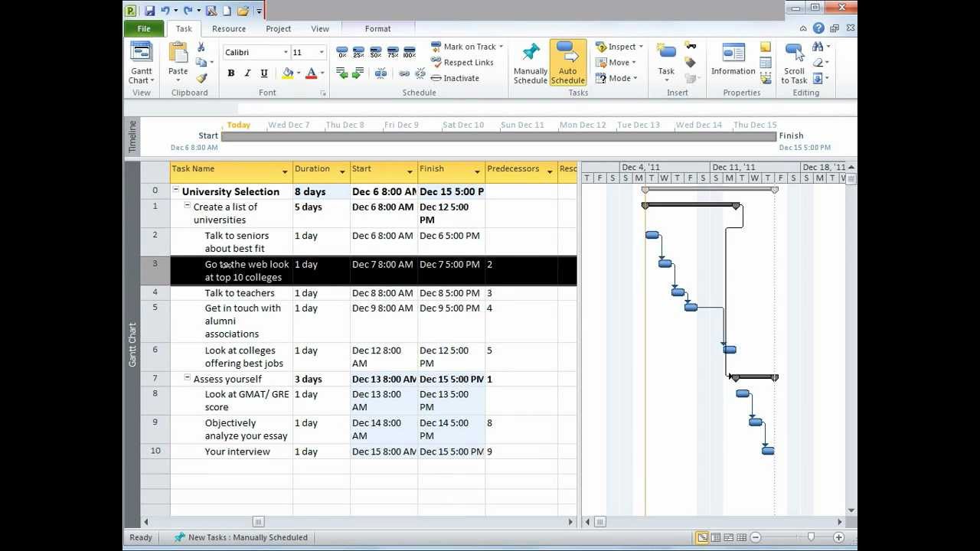Toggle italic formatting
Viewport: 980px width, 551px height.
(247, 73)
